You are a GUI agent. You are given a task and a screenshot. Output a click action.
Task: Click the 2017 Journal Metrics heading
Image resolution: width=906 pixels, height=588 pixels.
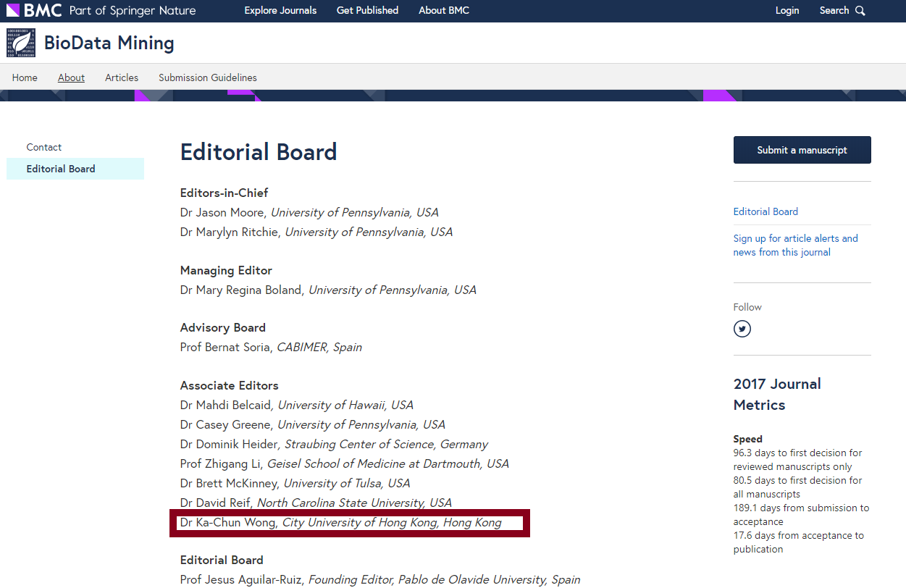777,394
